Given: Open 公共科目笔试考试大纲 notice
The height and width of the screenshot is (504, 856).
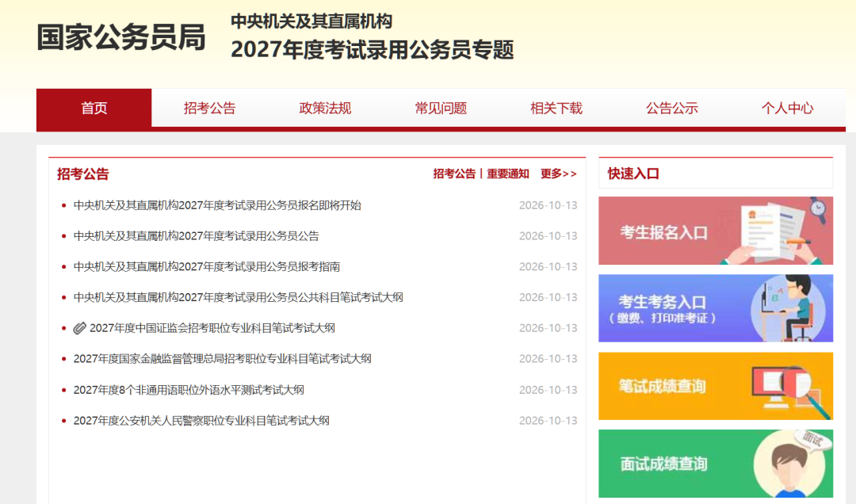Looking at the screenshot, I should [238, 297].
